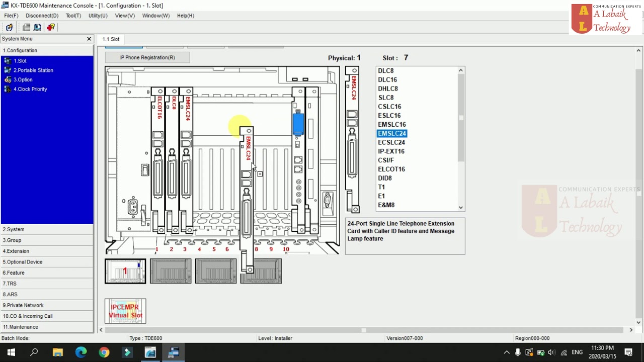The height and width of the screenshot is (362, 644).
Task: Select the third gray shelf thumbnail
Action: point(216,271)
